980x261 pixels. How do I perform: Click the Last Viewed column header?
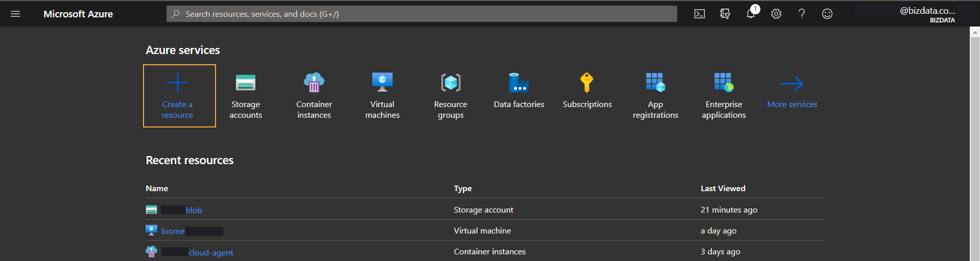point(723,188)
